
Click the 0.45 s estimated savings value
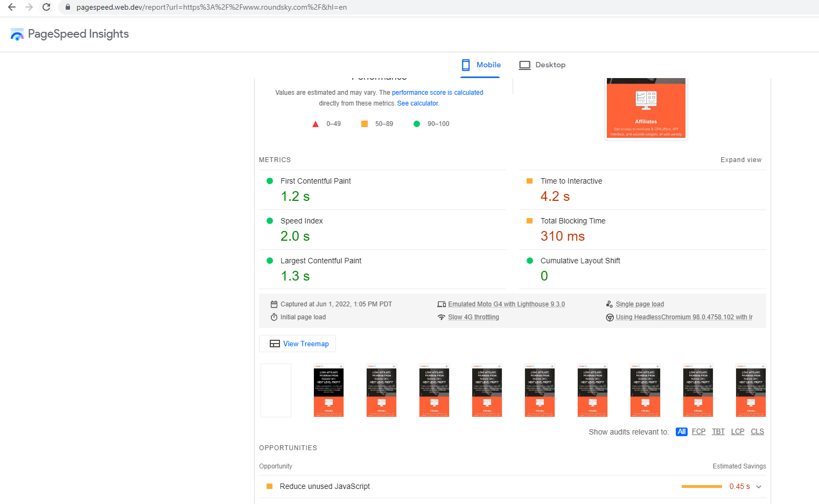pos(740,487)
